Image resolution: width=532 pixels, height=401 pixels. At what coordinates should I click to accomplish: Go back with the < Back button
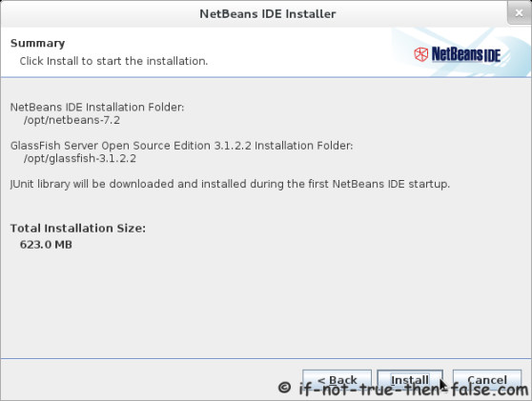337,380
